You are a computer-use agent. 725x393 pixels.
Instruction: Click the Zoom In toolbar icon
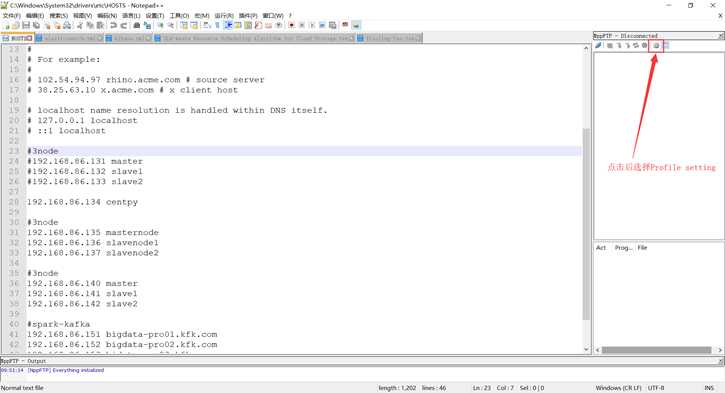tap(160, 25)
